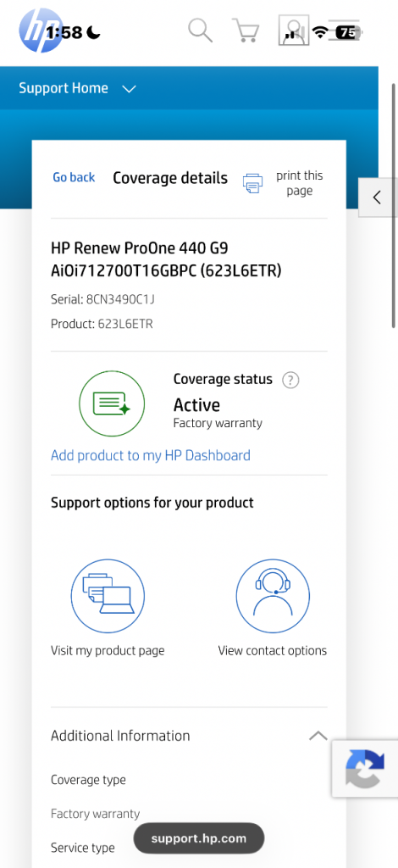Click the printer icon beside print this page
This screenshot has width=398, height=868.
(x=252, y=183)
